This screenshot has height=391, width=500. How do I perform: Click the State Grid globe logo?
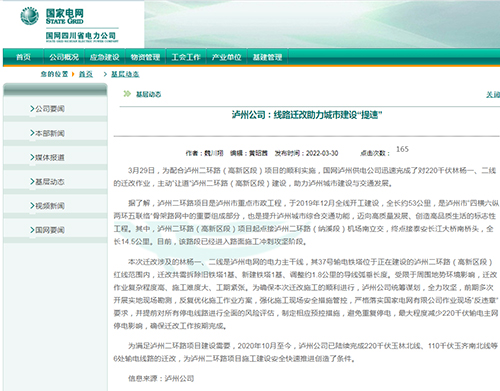(x=29, y=16)
